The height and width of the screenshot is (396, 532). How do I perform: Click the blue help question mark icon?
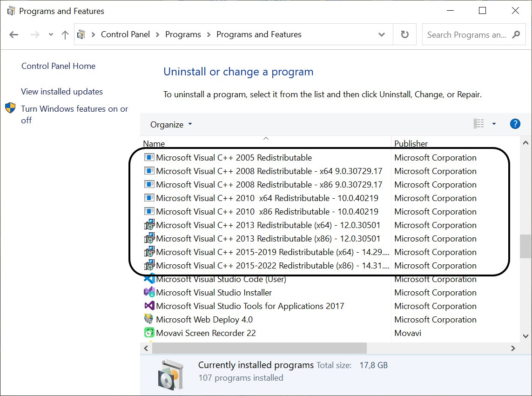[515, 124]
